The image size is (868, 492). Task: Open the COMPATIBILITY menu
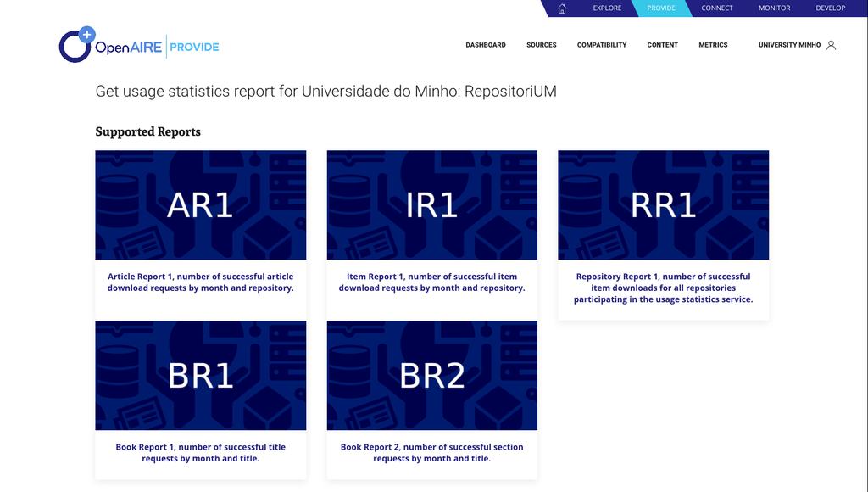tap(602, 45)
